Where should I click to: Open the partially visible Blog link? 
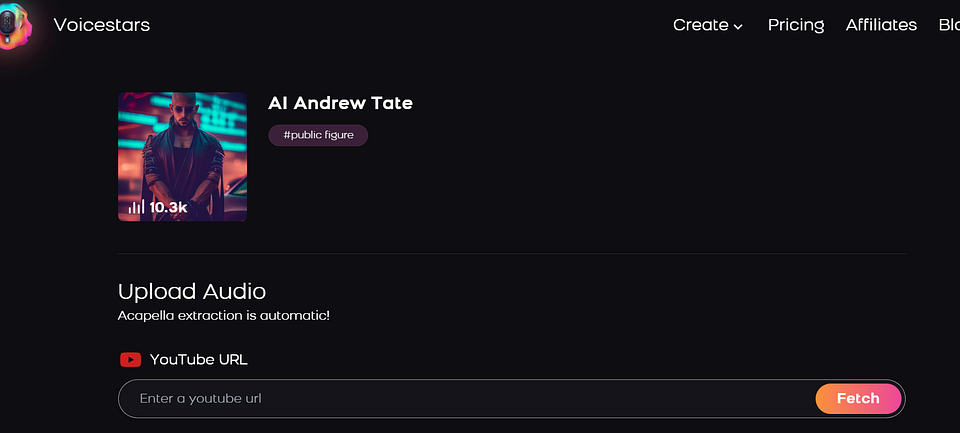(949, 25)
